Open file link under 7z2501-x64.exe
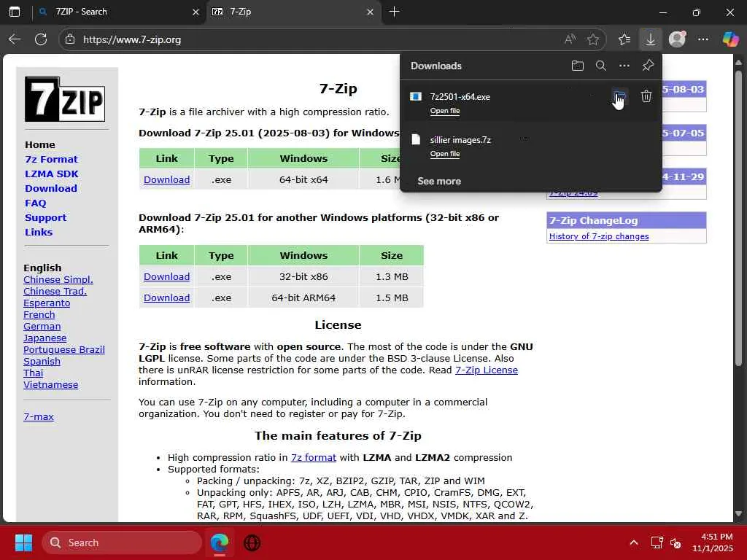The width and height of the screenshot is (747, 560). 445,111
